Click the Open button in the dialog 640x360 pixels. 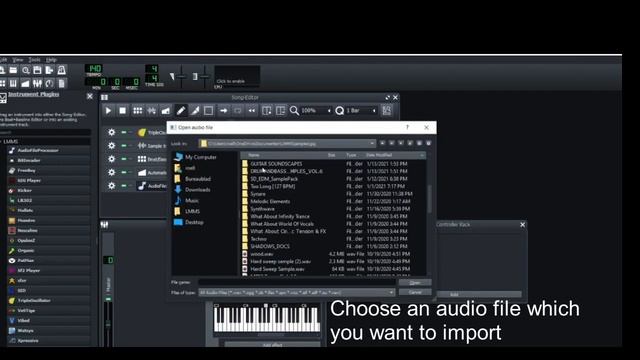pyautogui.click(x=415, y=282)
